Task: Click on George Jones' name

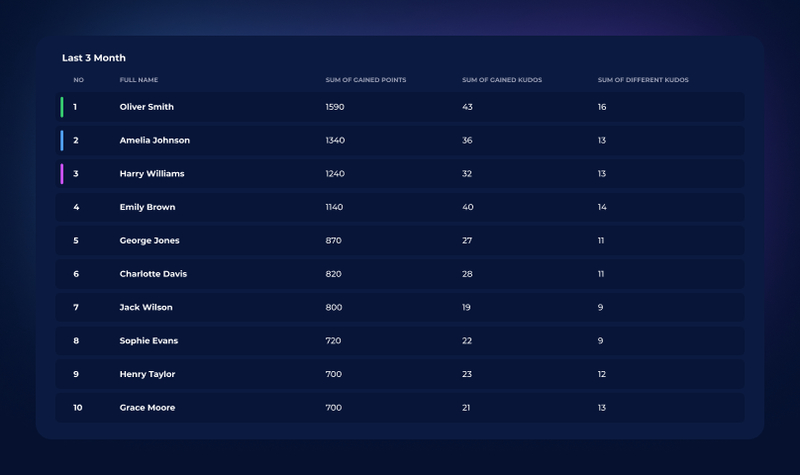Action: click(x=149, y=241)
